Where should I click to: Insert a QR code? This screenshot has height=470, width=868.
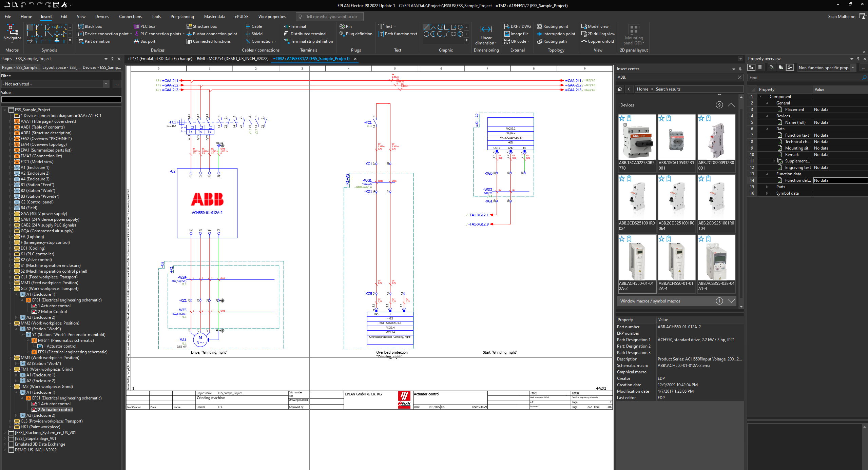click(516, 41)
